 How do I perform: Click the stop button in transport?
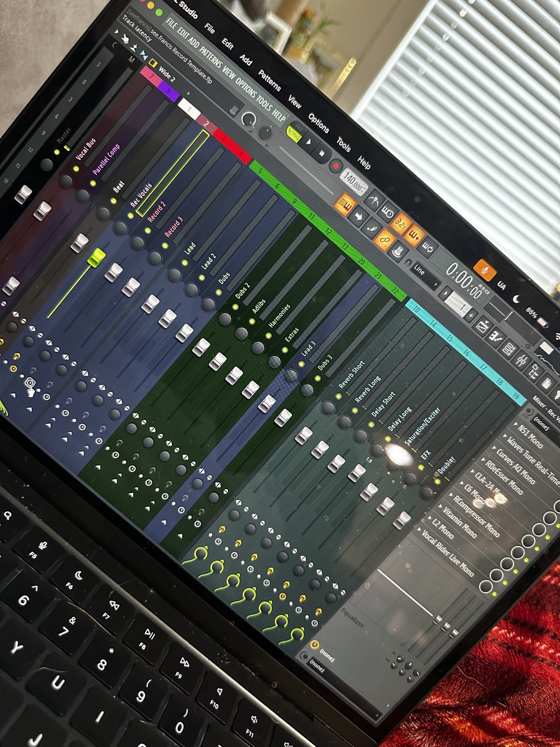coord(322,153)
